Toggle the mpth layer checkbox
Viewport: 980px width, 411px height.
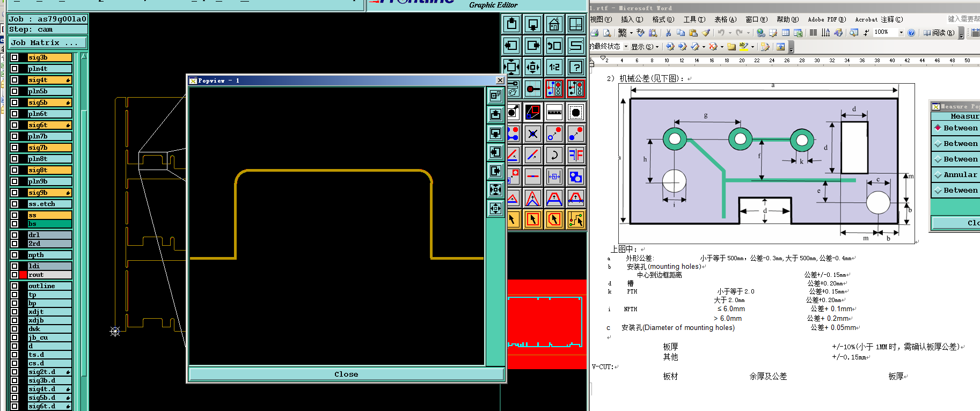point(14,255)
